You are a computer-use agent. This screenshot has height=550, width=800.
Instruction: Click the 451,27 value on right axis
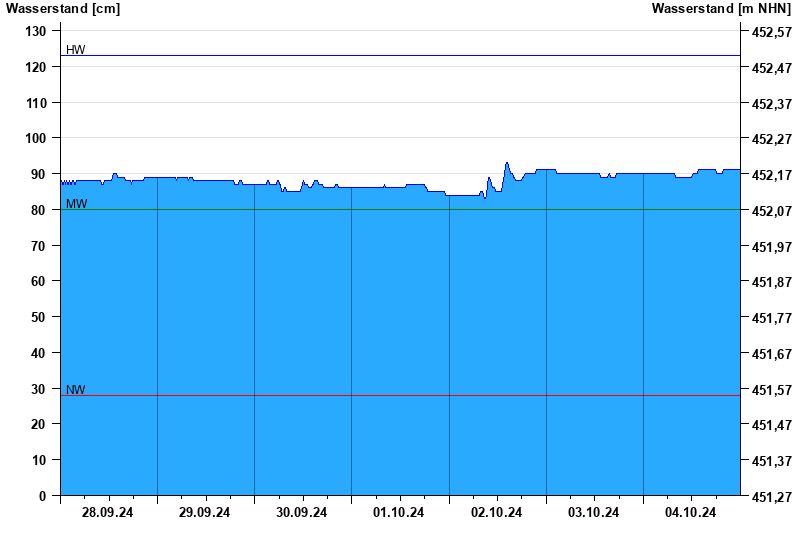point(771,496)
